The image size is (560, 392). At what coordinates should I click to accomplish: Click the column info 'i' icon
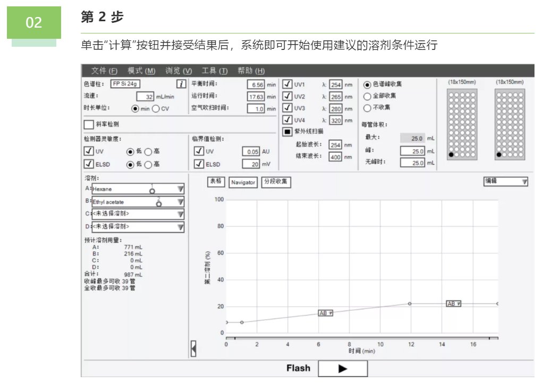point(181,84)
